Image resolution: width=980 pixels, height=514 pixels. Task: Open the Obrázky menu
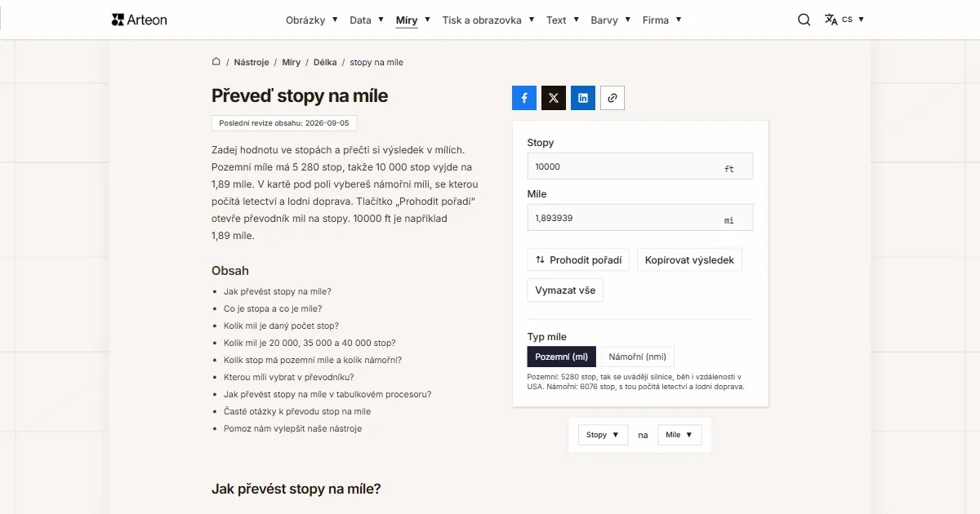click(x=312, y=20)
